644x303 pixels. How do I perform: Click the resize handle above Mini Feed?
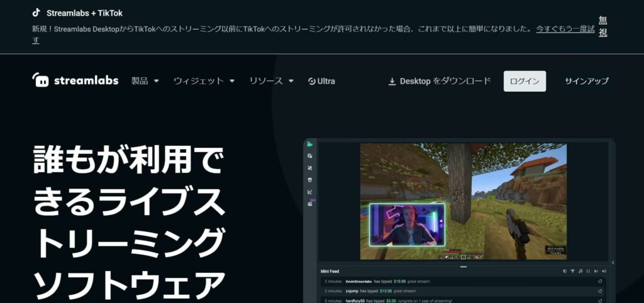(x=464, y=267)
